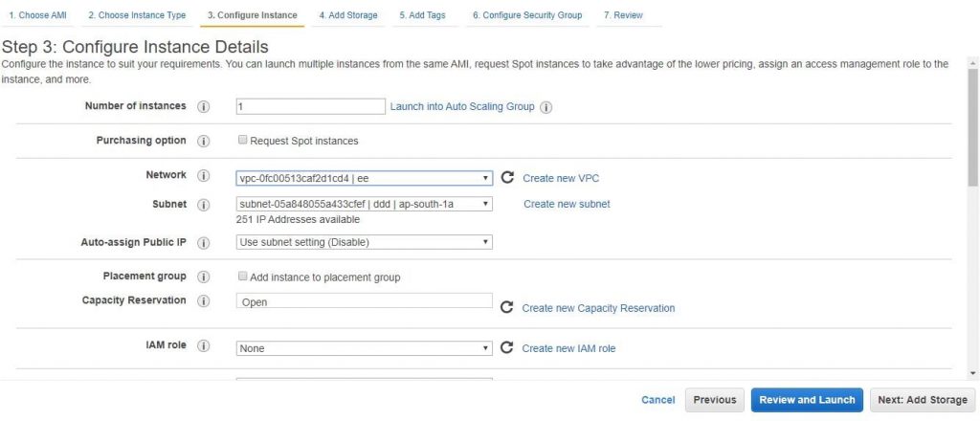Click Create new subnet link
This screenshot has width=980, height=421.
(567, 204)
